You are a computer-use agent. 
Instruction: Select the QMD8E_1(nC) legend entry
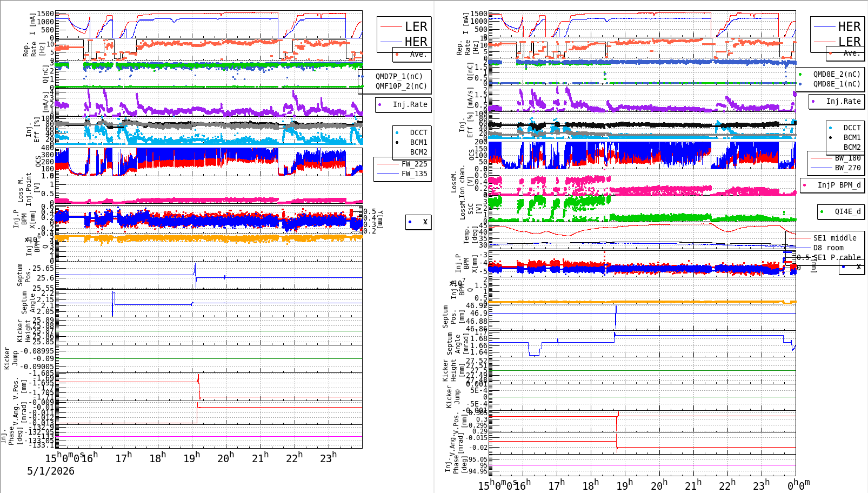(830, 84)
